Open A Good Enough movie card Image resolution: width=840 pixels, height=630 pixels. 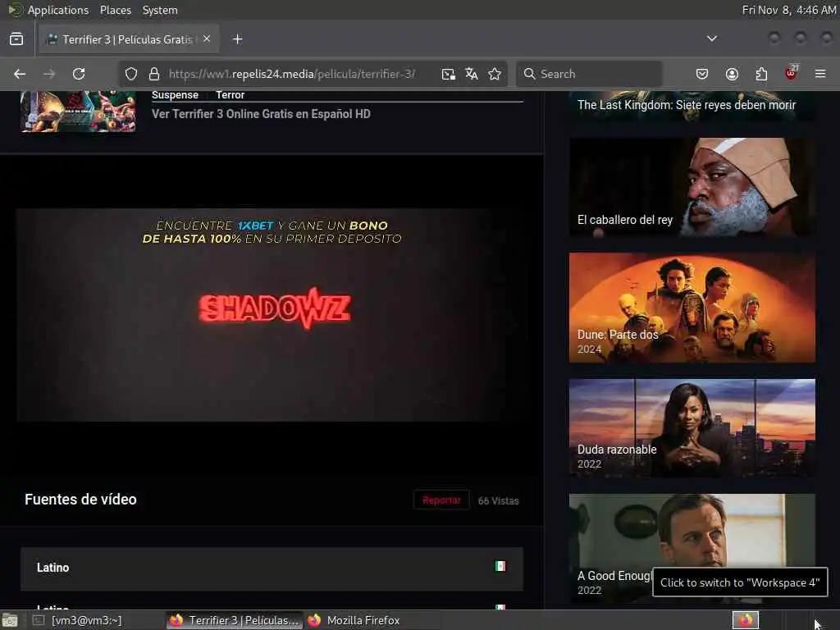pos(692,548)
